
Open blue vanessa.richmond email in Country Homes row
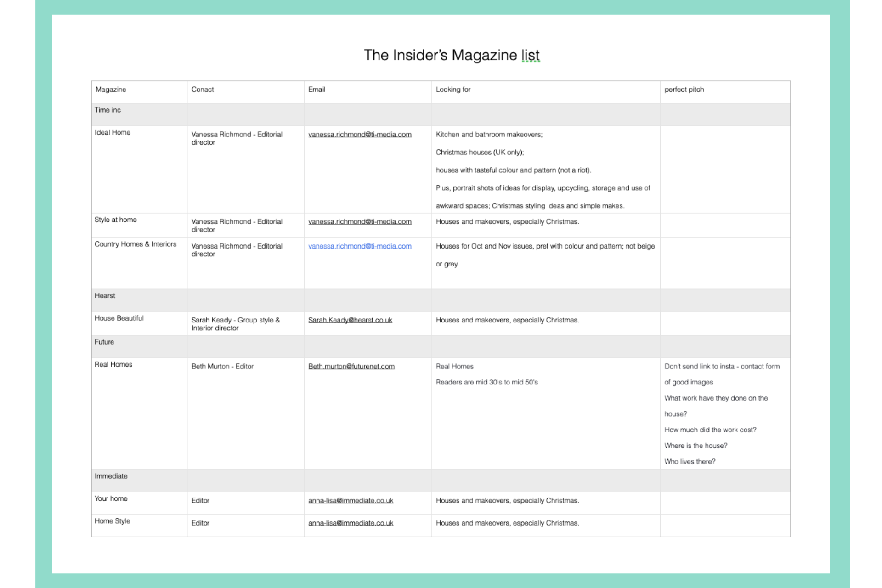[x=360, y=246]
